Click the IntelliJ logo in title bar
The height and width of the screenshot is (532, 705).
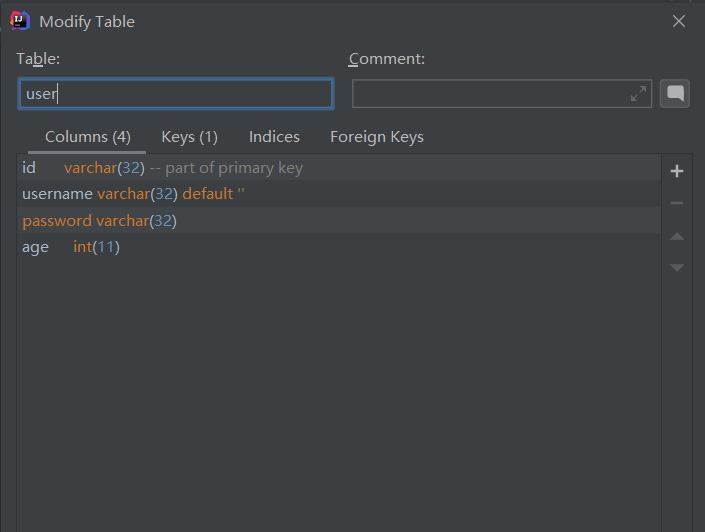click(19, 21)
